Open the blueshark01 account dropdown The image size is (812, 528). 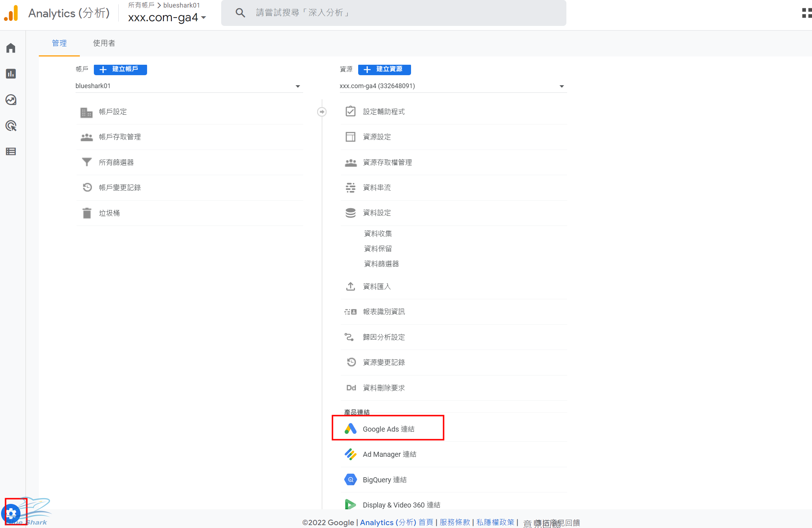189,86
